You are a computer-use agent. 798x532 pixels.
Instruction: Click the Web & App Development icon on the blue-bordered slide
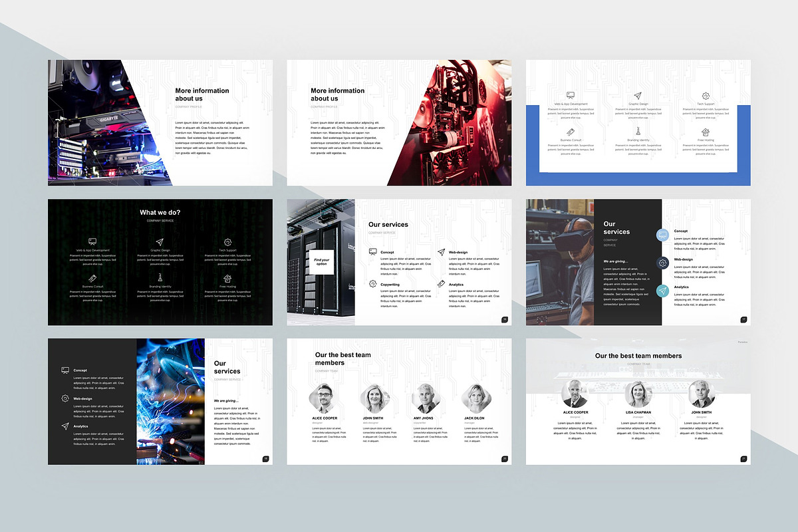coord(571,96)
